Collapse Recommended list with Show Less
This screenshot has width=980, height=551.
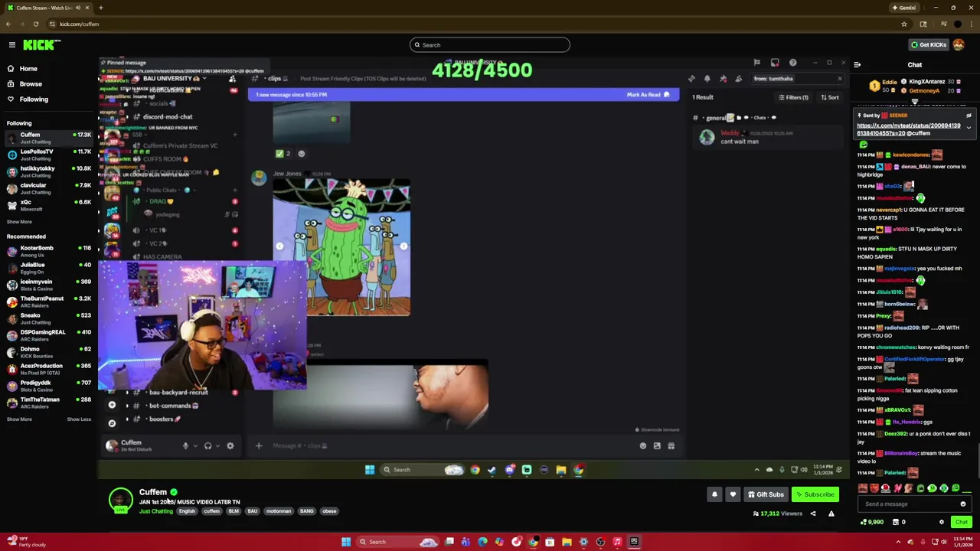(79, 419)
